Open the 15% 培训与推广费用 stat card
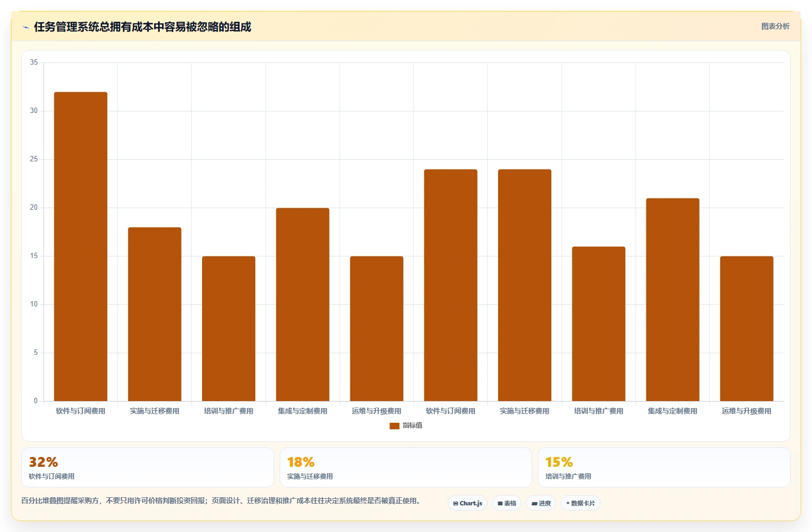The width and height of the screenshot is (812, 532). click(664, 467)
